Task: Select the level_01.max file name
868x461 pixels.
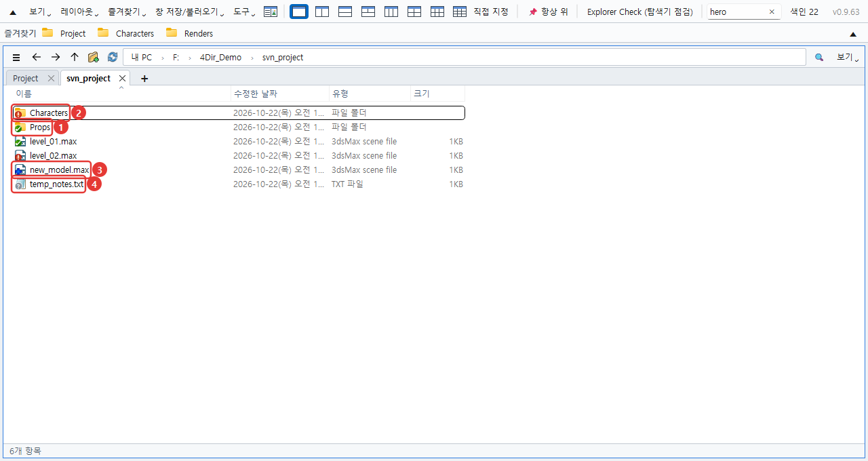Action: pos(54,142)
